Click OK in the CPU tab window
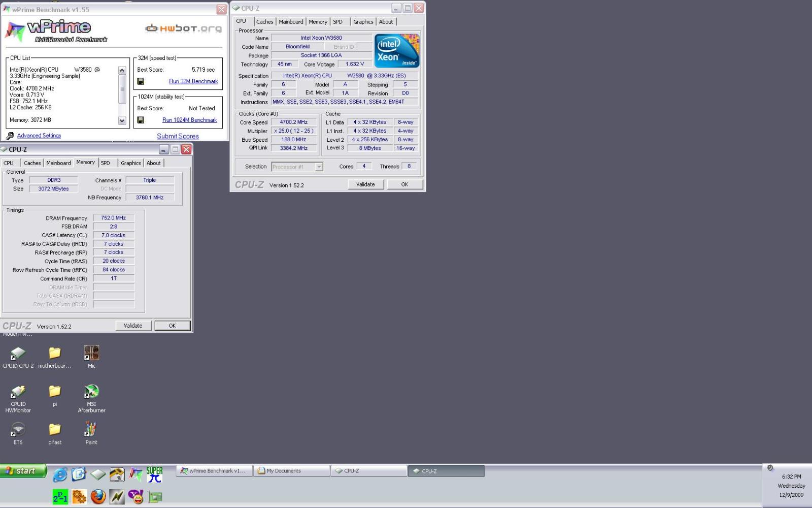This screenshot has height=508, width=812. pos(404,184)
